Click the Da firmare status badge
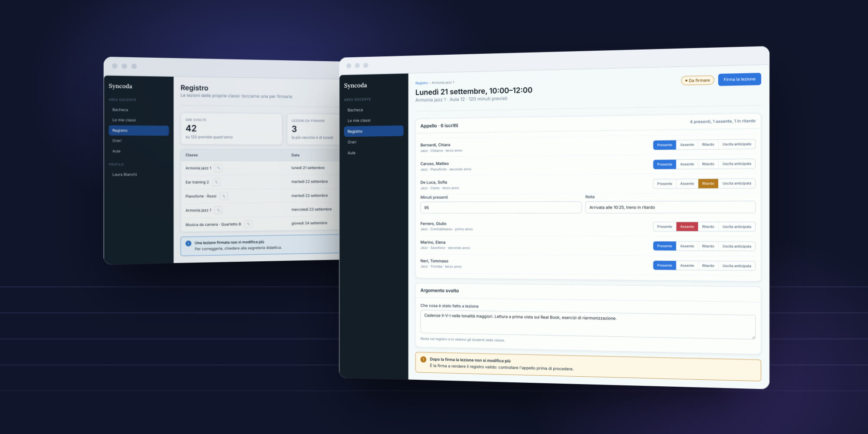Viewport: 868px width, 434px height. (x=697, y=80)
